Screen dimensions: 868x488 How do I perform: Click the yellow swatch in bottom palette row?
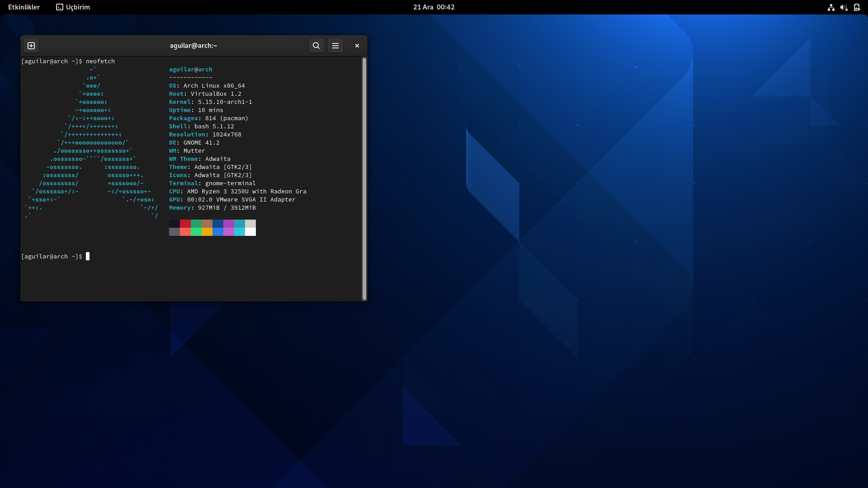tap(207, 232)
